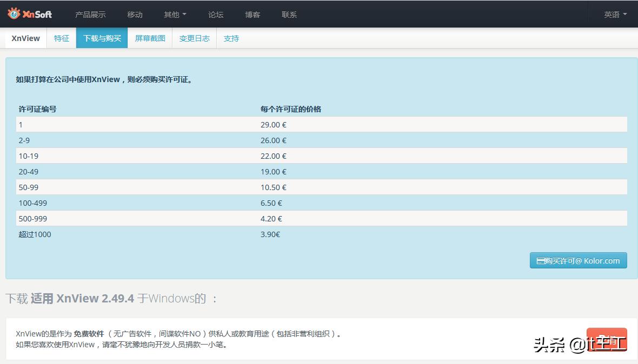Screen dimensions: 638x364
Task: Go to the 论坛 menu entry
Action: pos(215,15)
